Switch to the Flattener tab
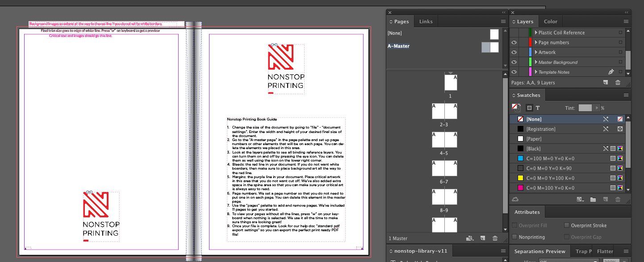Screen dimensions: 644x262 (x=605, y=251)
